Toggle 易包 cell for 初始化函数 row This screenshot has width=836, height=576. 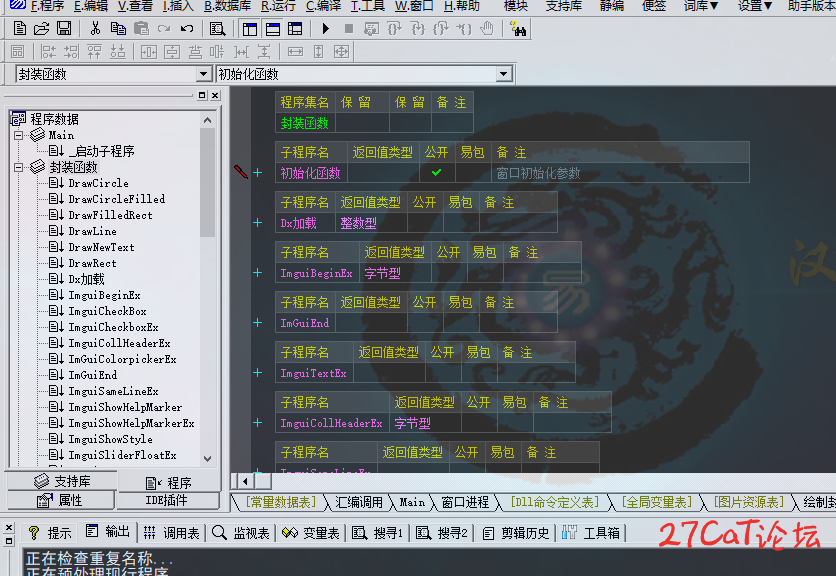point(473,173)
